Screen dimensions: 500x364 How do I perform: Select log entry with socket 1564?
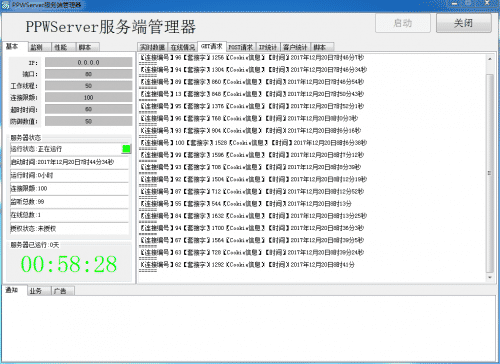(252, 240)
